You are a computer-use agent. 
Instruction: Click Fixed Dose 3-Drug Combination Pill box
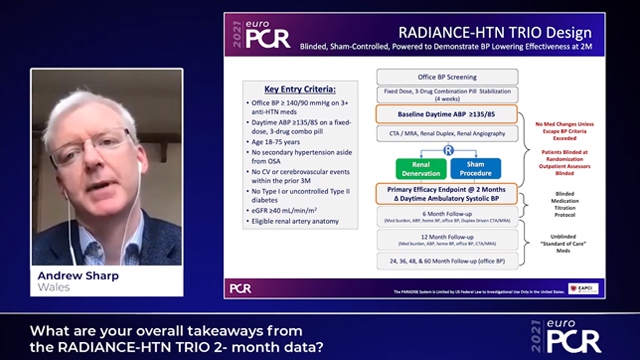[447, 95]
